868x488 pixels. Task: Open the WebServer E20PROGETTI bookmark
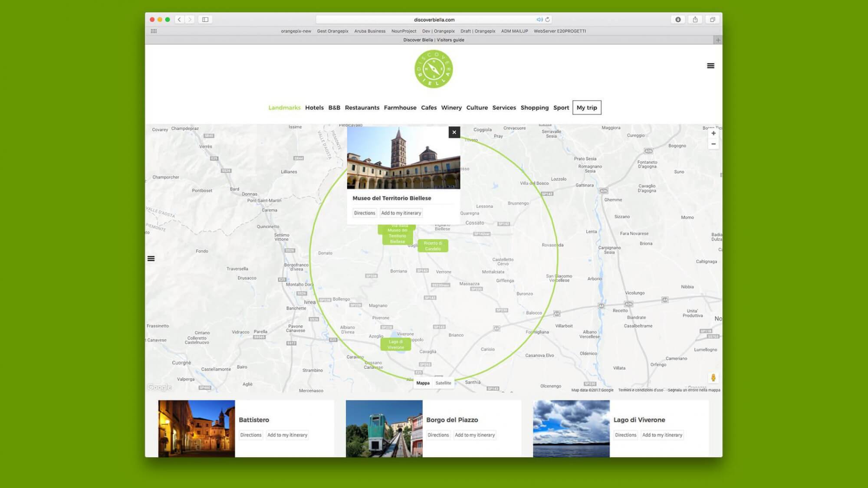[x=560, y=31]
